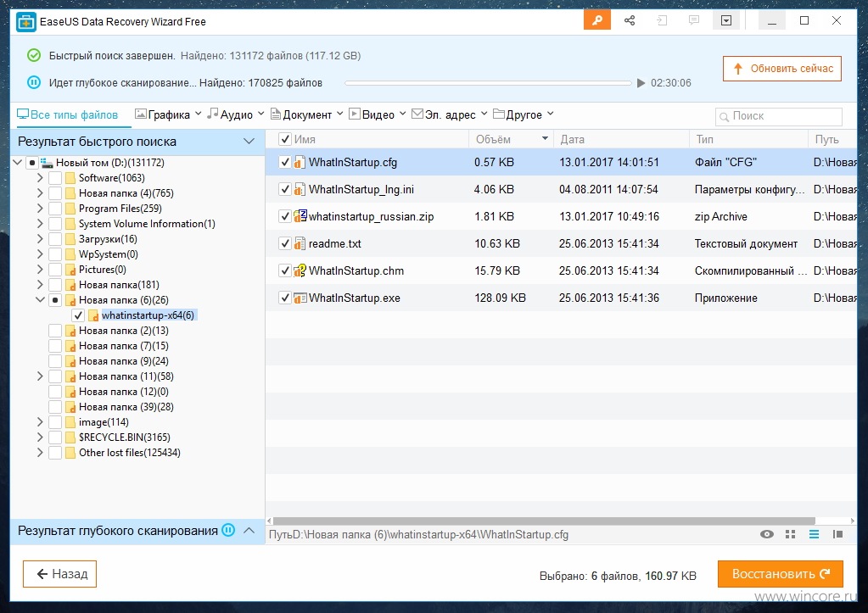The height and width of the screenshot is (613, 868).
Task: Select the Видео filter tab
Action: (x=372, y=114)
